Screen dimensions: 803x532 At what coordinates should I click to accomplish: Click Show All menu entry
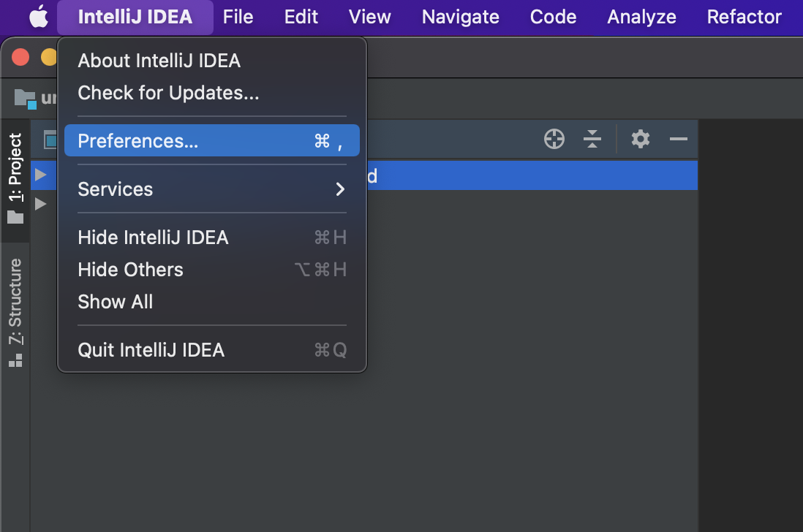[212, 302]
